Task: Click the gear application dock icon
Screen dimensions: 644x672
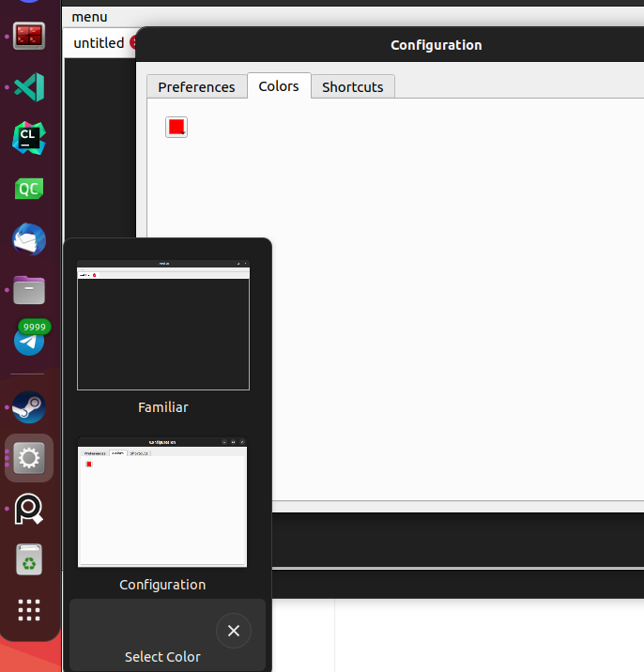Action: pos(29,458)
